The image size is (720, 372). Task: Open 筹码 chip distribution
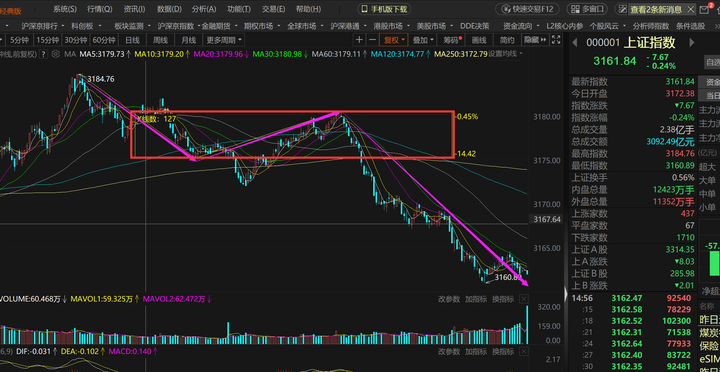point(452,40)
